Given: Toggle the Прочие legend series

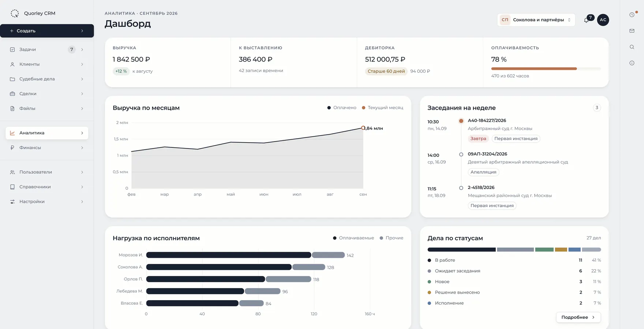Looking at the screenshot, I should click(392, 238).
